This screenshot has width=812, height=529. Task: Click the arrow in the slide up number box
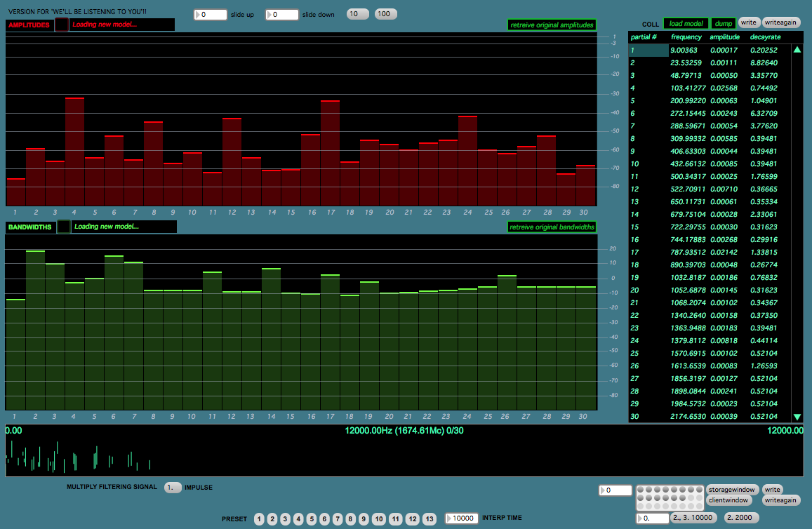197,15
